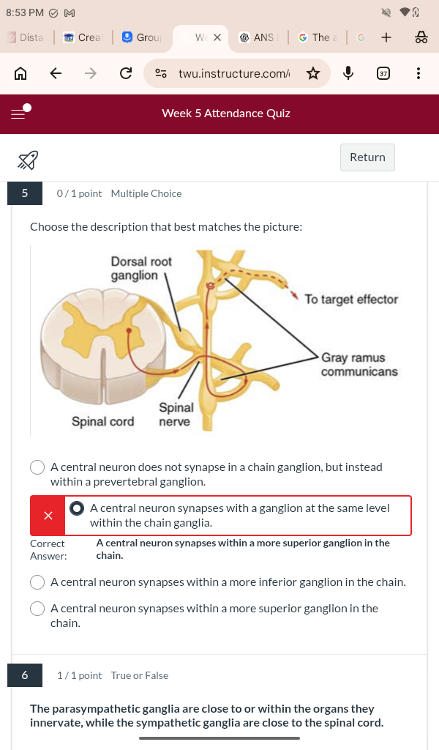The height and width of the screenshot is (750, 439).
Task: Add a new tab with plus
Action: click(x=386, y=37)
